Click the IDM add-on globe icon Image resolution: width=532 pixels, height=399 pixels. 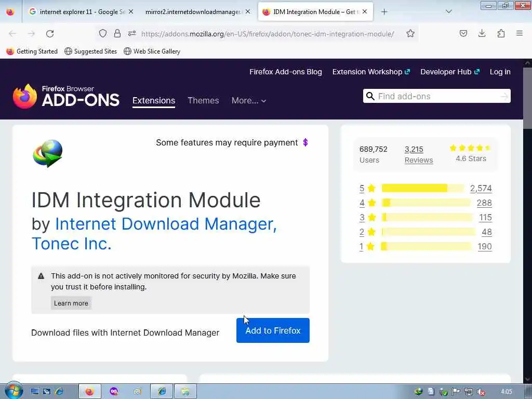48,153
